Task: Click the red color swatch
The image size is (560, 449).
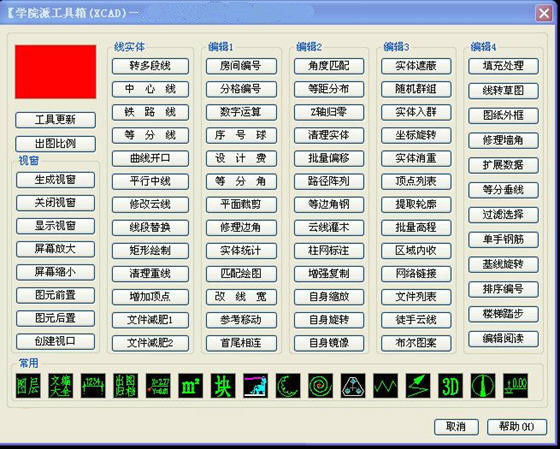Action: (x=55, y=72)
